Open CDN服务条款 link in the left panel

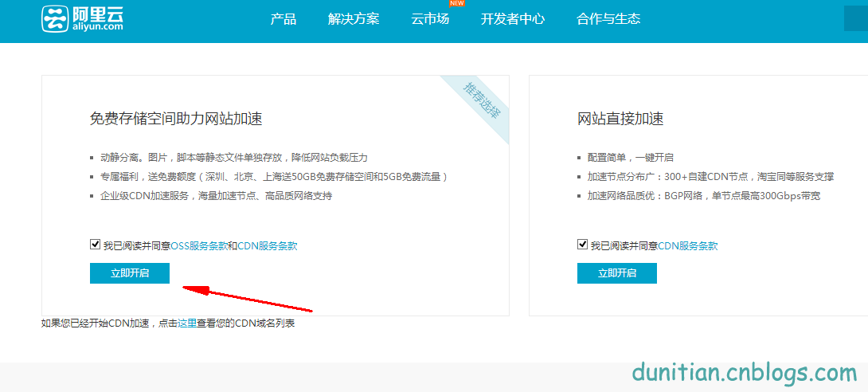(x=268, y=246)
